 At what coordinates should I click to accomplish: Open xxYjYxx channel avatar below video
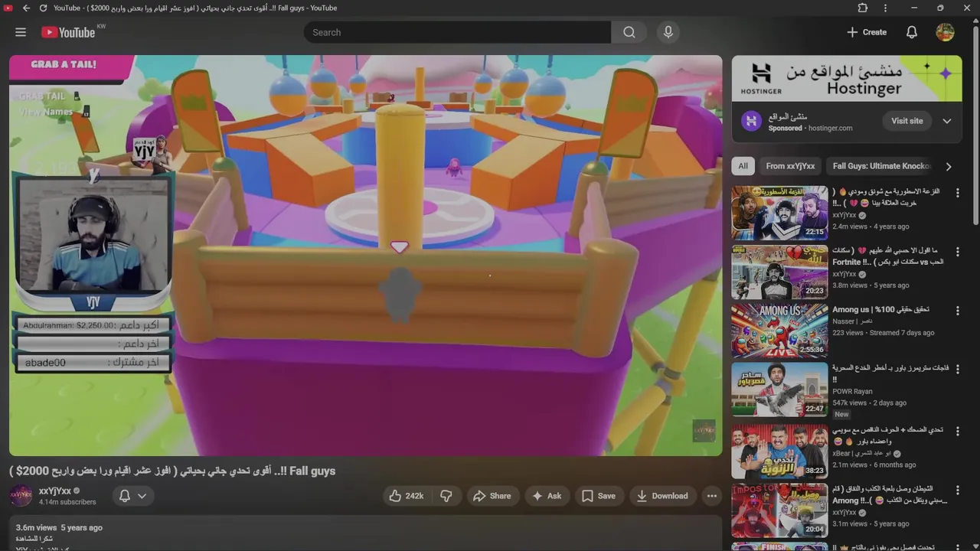point(21,495)
